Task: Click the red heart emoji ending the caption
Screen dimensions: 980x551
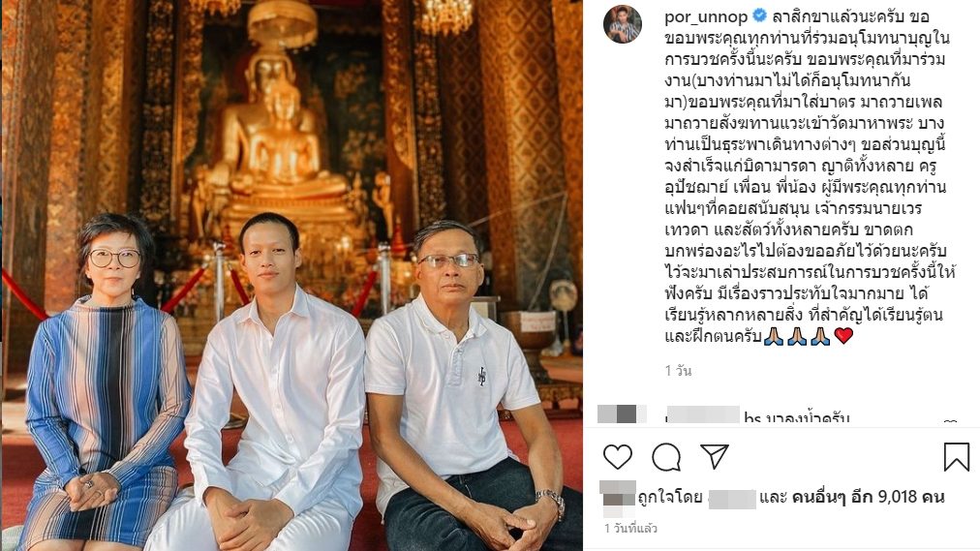Action: tap(843, 336)
